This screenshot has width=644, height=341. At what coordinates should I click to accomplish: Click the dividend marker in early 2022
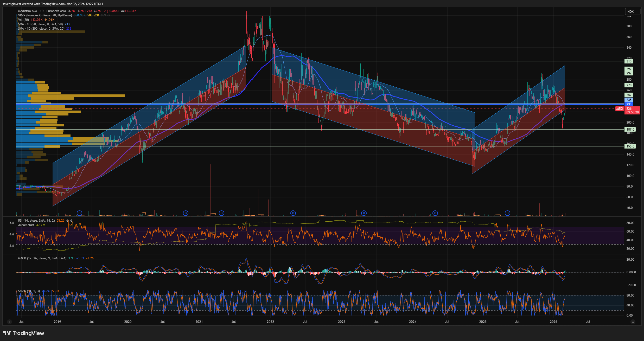coord(293,213)
